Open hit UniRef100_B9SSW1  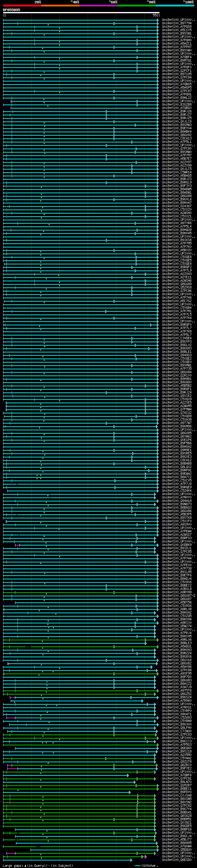(x=177, y=33)
